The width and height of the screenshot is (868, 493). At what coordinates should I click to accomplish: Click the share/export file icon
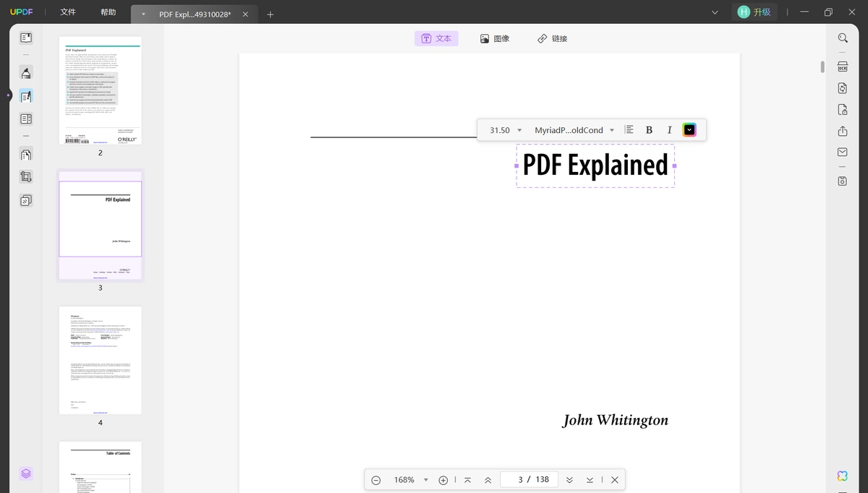pos(843,131)
